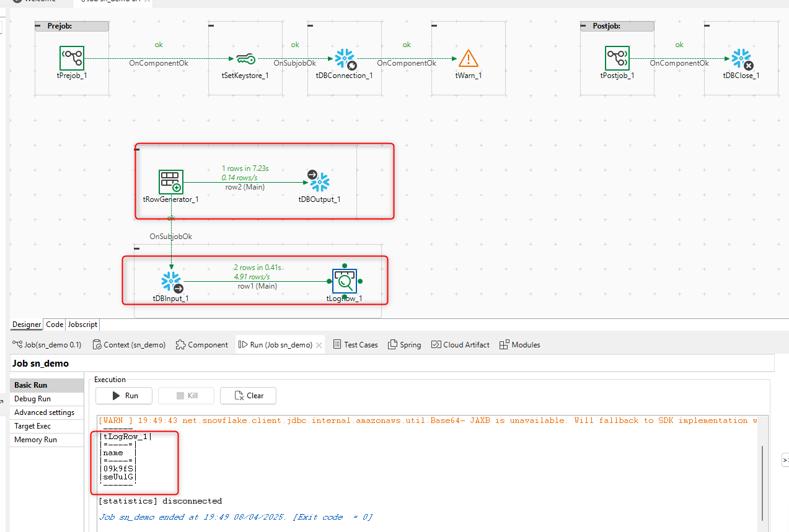
Task: Click the tDBOutput_1 Snowflake output icon
Action: tap(319, 181)
